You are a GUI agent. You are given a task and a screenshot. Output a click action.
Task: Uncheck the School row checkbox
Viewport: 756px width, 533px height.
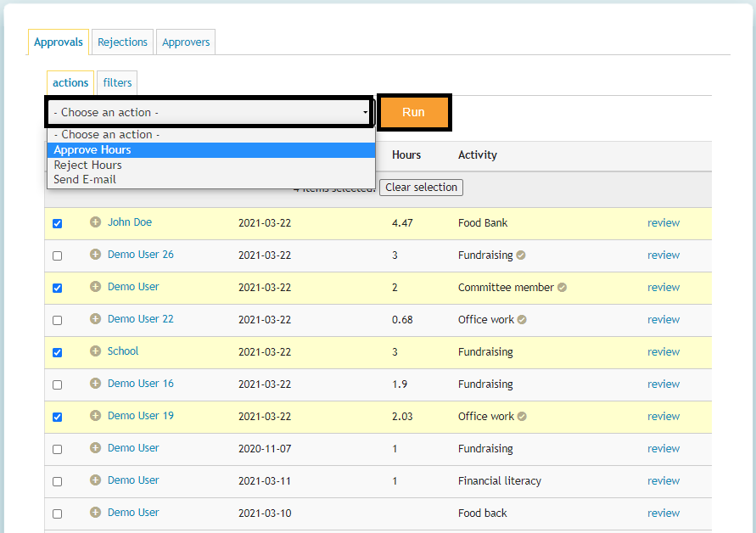click(x=58, y=353)
